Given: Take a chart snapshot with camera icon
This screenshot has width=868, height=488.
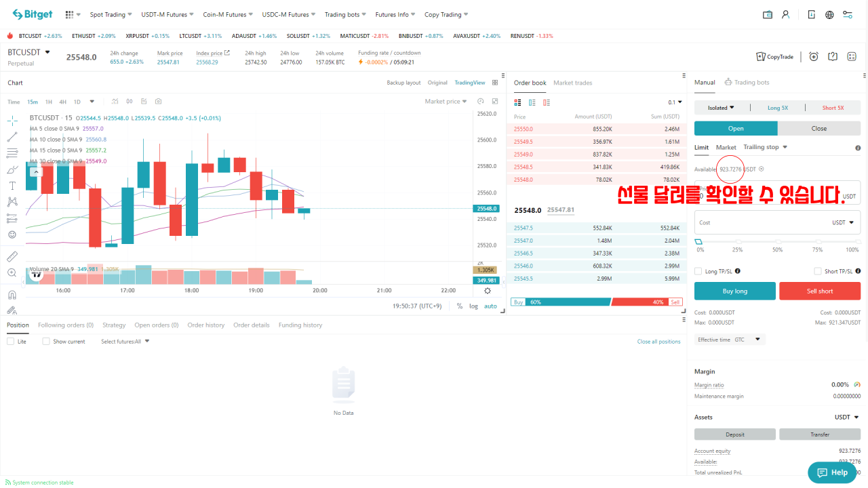Looking at the screenshot, I should click(158, 102).
